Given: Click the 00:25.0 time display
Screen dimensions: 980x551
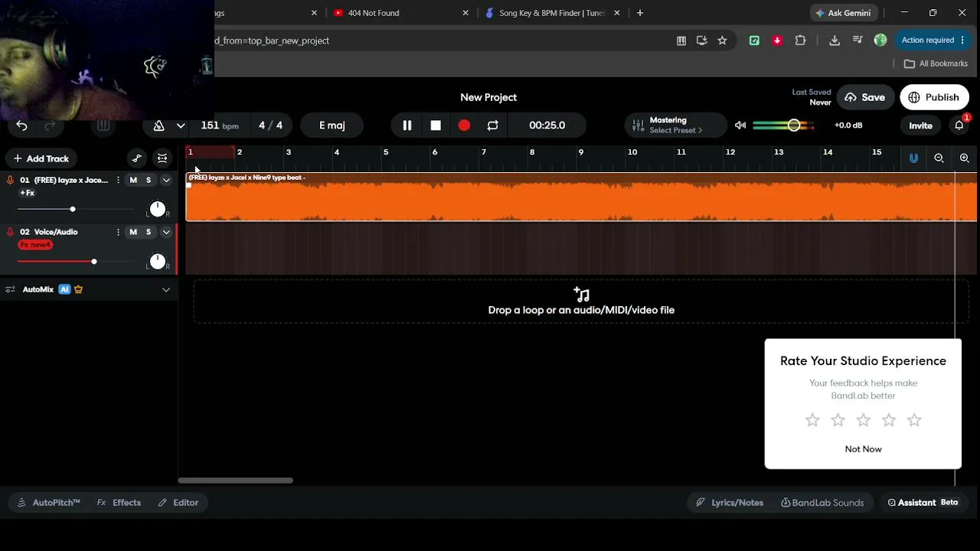Looking at the screenshot, I should (547, 126).
